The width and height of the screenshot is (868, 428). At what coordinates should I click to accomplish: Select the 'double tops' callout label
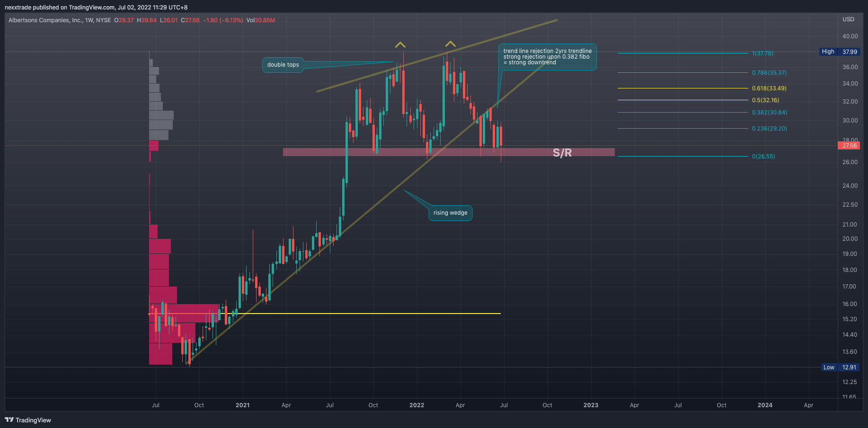pyautogui.click(x=283, y=65)
